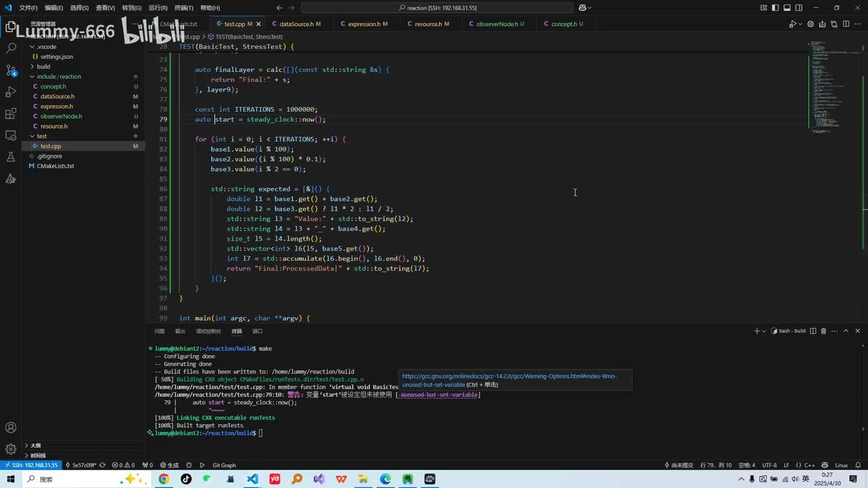Expand the 时间线 timeline section
868x488 pixels.
(x=38, y=455)
